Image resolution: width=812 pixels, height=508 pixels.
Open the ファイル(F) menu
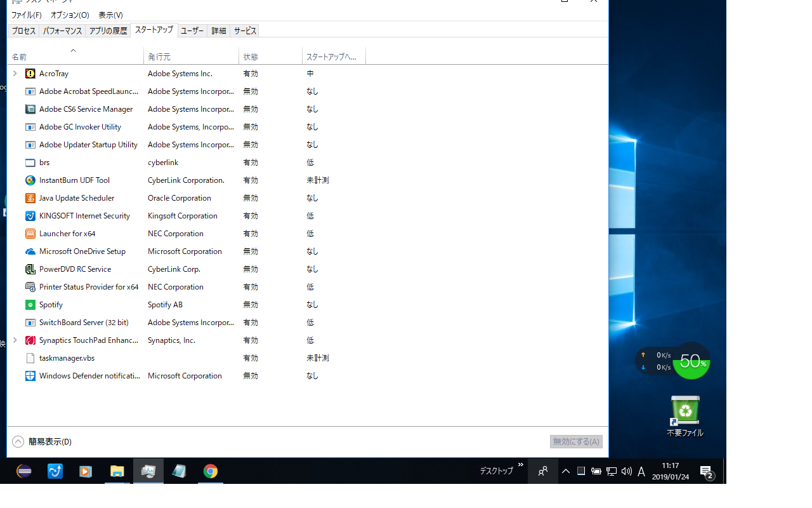pyautogui.click(x=26, y=15)
